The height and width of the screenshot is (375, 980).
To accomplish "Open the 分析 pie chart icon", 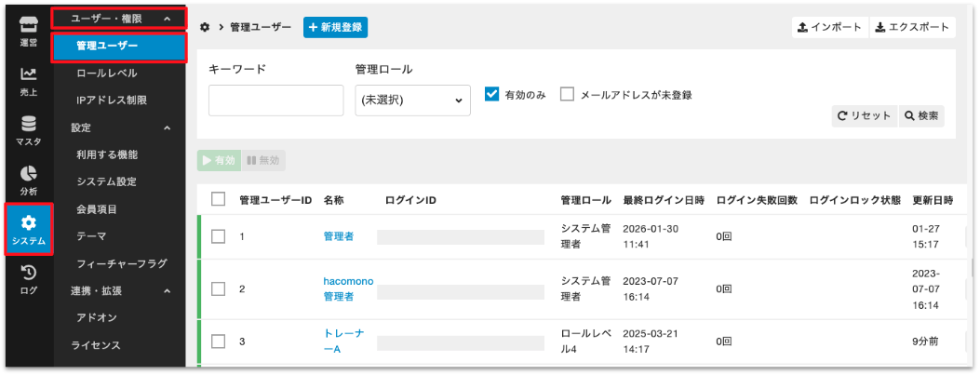I will (x=28, y=181).
